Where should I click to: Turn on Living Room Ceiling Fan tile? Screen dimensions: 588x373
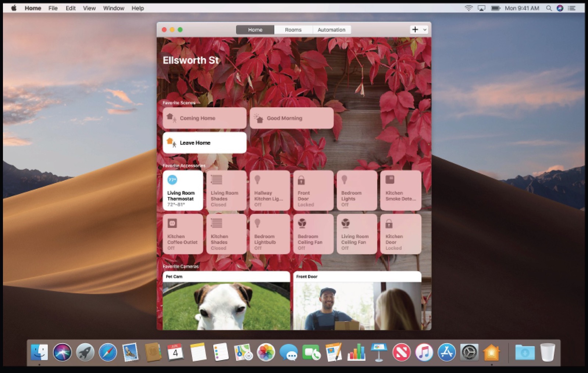[x=357, y=234]
